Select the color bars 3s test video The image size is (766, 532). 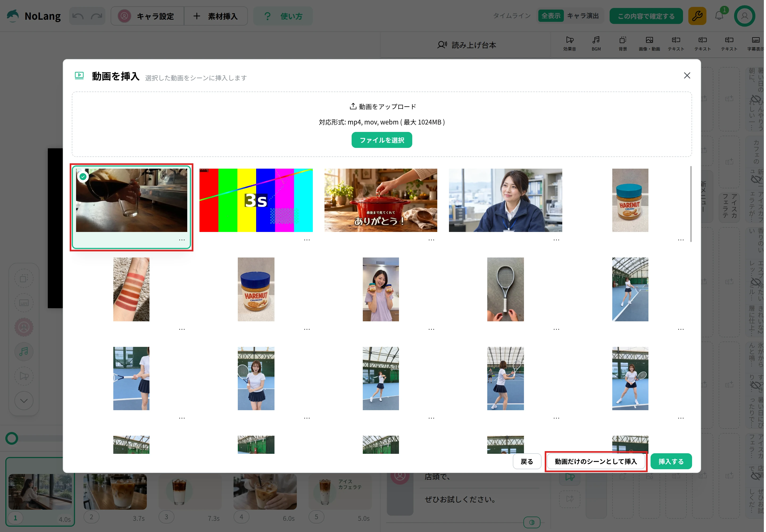coord(256,200)
